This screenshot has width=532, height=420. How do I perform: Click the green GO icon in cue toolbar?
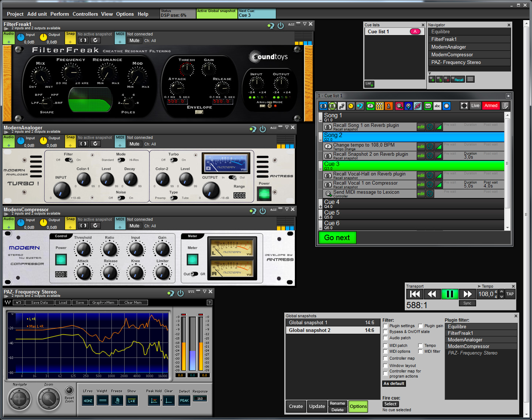point(428,106)
